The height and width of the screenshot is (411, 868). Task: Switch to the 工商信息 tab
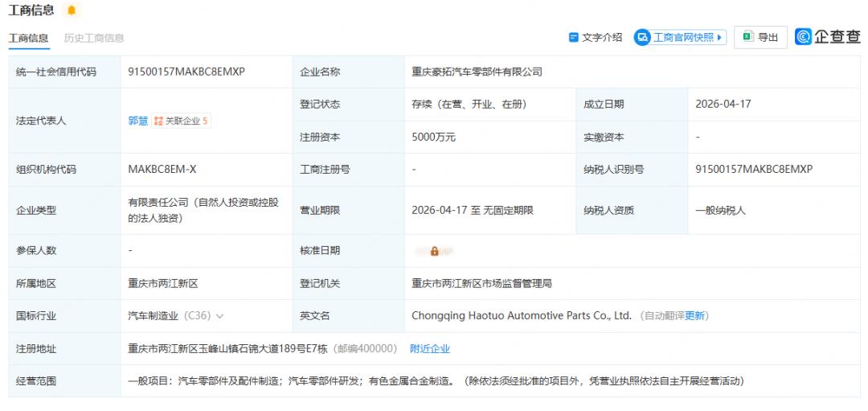pyautogui.click(x=28, y=39)
